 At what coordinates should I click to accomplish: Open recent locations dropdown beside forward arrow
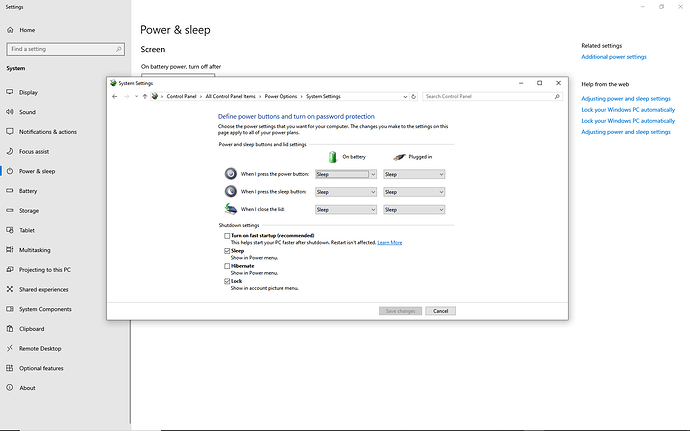[x=136, y=96]
